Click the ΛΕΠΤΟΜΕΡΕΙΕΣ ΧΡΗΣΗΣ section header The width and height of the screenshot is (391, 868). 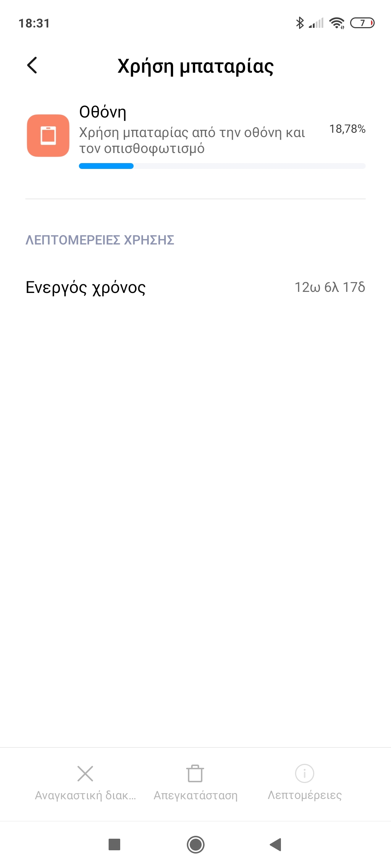pos(100,240)
